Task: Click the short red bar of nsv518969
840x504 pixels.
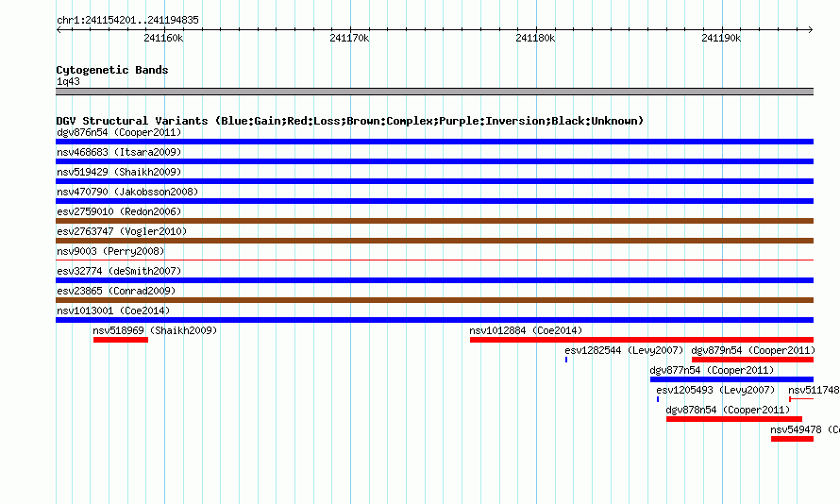Action: click(x=121, y=340)
